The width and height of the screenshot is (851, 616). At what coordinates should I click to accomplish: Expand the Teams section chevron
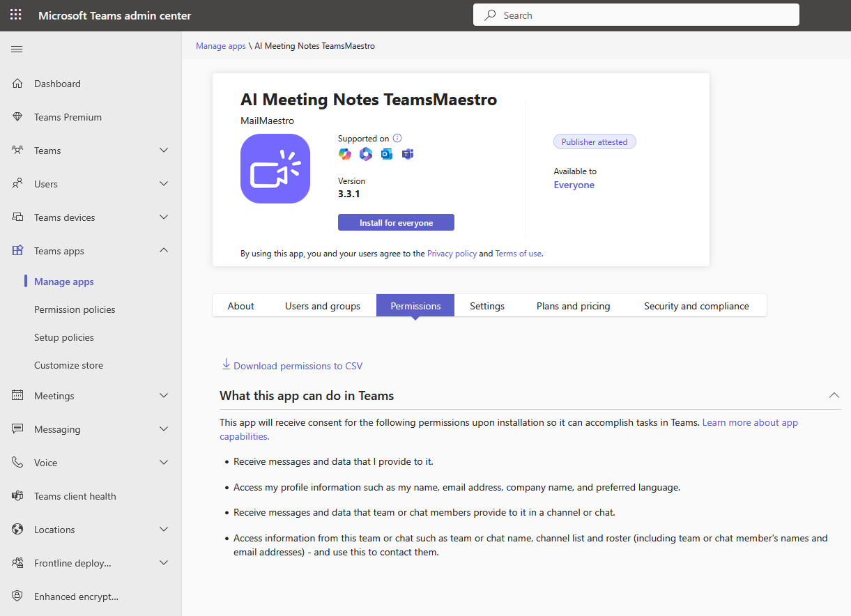[x=164, y=151]
